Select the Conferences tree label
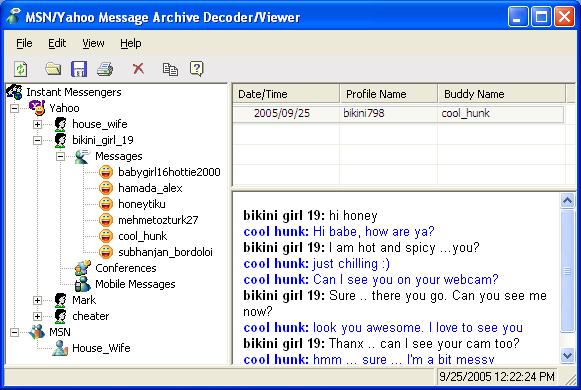 [126, 268]
